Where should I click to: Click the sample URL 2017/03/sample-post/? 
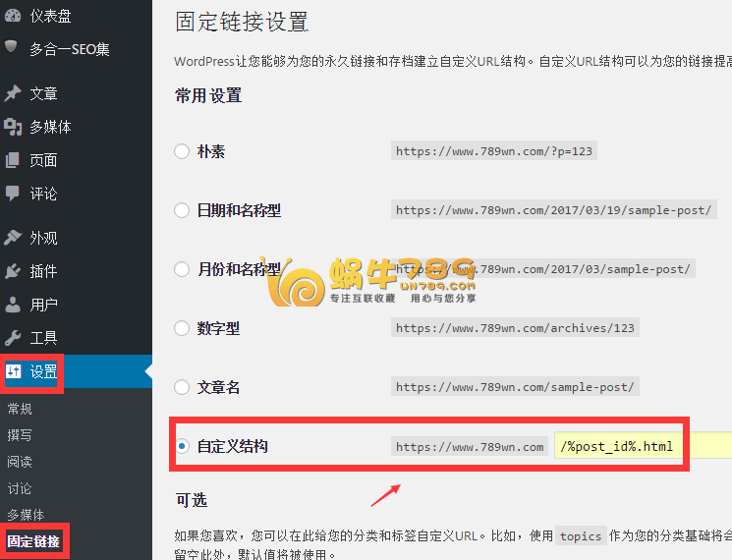coord(543,269)
